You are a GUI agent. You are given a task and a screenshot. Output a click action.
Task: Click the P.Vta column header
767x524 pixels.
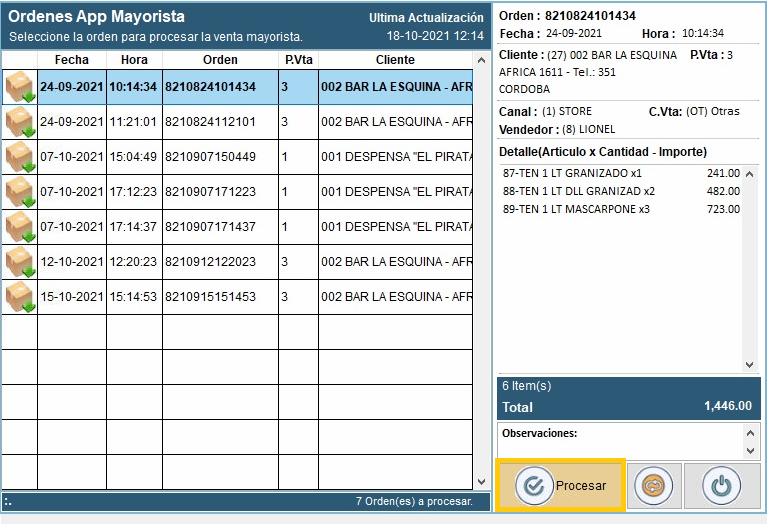(x=297, y=60)
